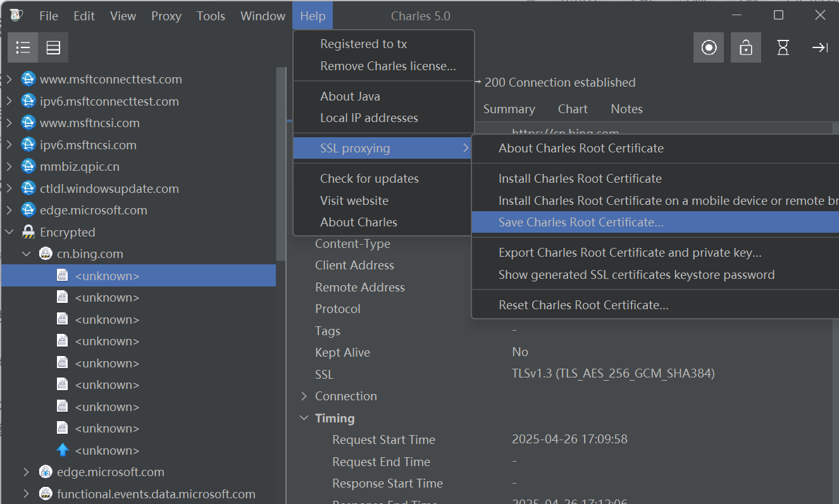Image resolution: width=839 pixels, height=504 pixels.
Task: Switch to the Notes tab
Action: point(626,109)
